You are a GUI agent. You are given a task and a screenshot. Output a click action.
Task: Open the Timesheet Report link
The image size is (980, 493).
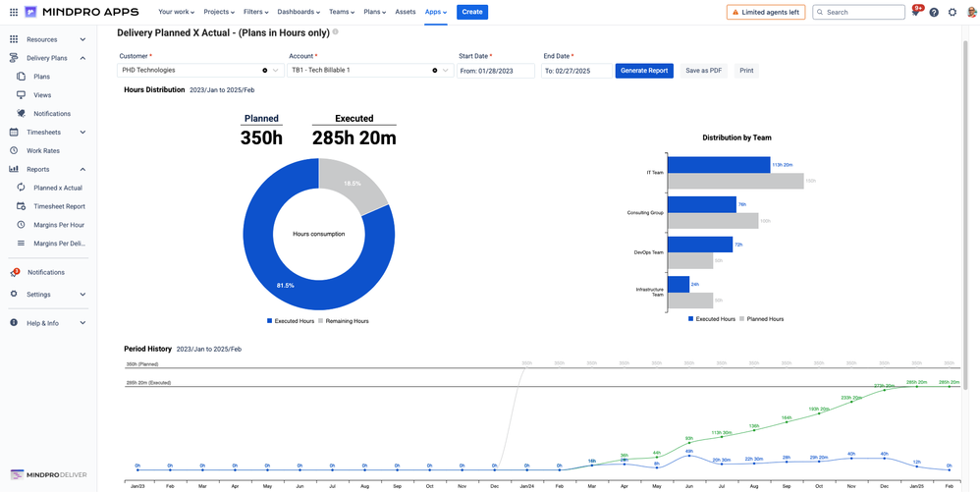(59, 206)
